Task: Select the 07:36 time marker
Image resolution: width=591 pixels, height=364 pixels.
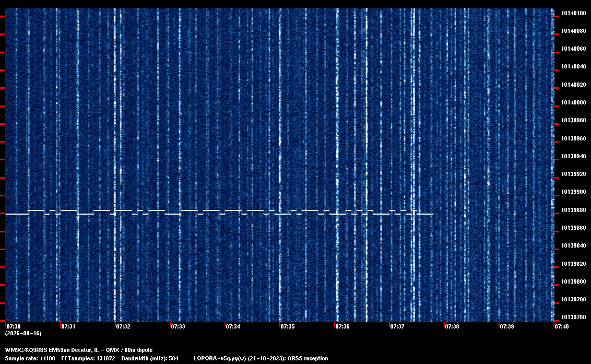Action: (x=342, y=326)
